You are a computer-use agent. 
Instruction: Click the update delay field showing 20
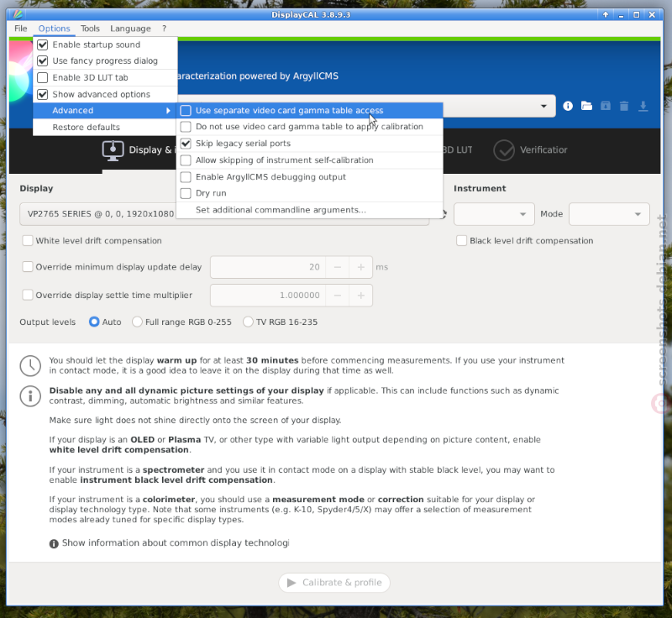click(268, 267)
